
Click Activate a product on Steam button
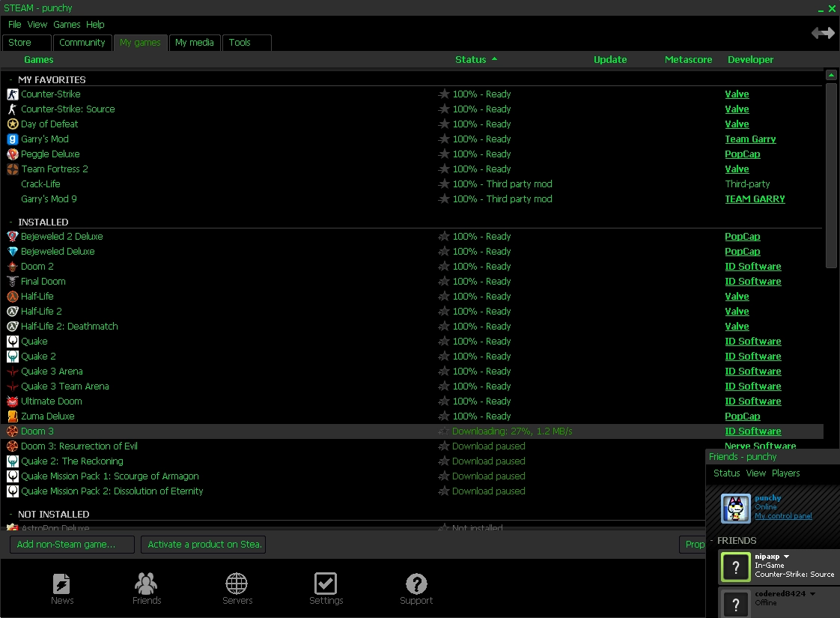[x=204, y=545]
